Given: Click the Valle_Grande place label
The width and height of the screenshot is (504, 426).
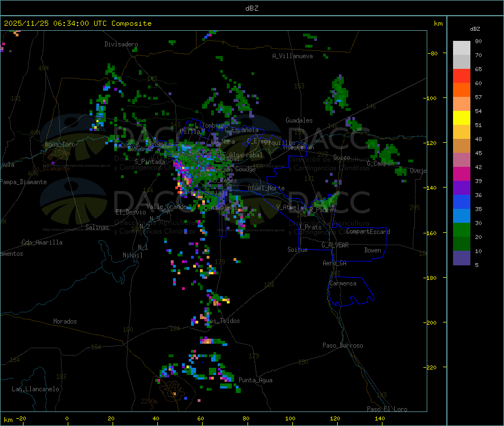Looking at the screenshot, I should pos(166,207).
